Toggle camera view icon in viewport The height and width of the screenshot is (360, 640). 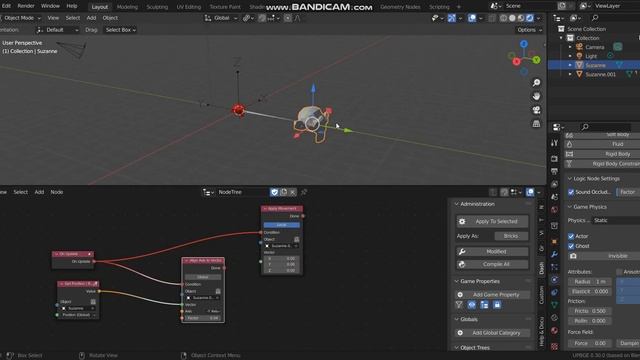click(x=536, y=110)
